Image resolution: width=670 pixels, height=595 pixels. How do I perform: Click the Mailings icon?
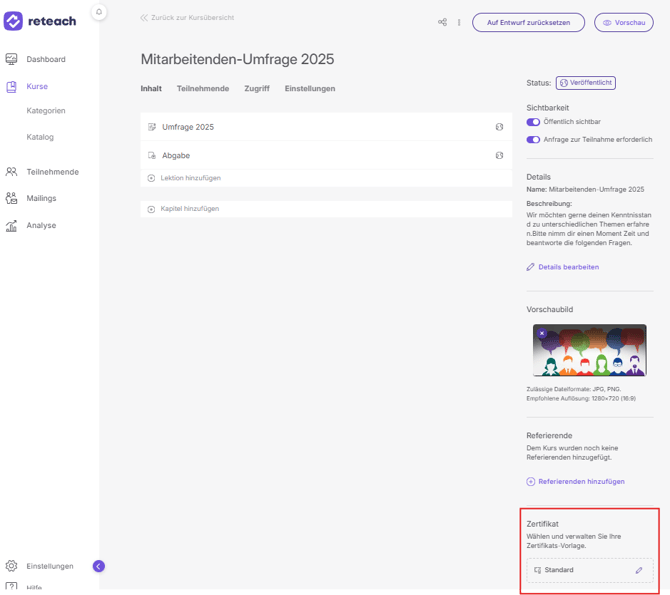click(x=12, y=198)
